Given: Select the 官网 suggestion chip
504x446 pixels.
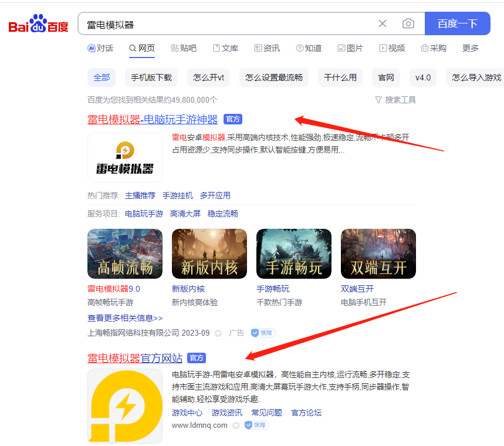Looking at the screenshot, I should coord(386,77).
